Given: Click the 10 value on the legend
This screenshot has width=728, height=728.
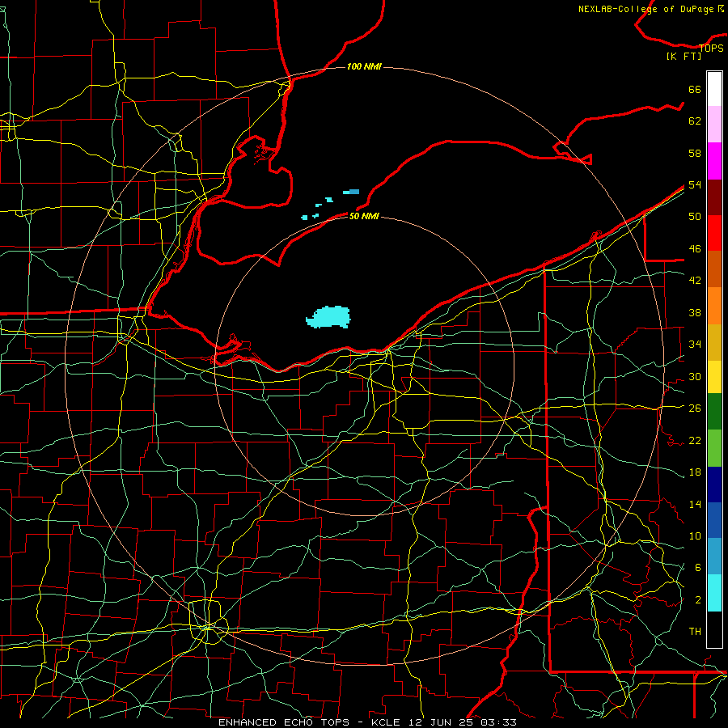Looking at the screenshot, I should click(x=695, y=535).
